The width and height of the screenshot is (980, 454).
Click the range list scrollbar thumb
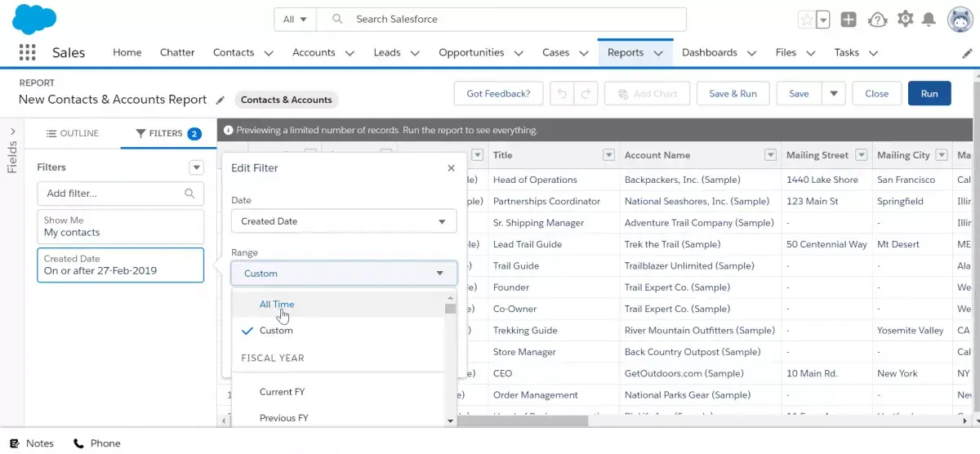450,309
